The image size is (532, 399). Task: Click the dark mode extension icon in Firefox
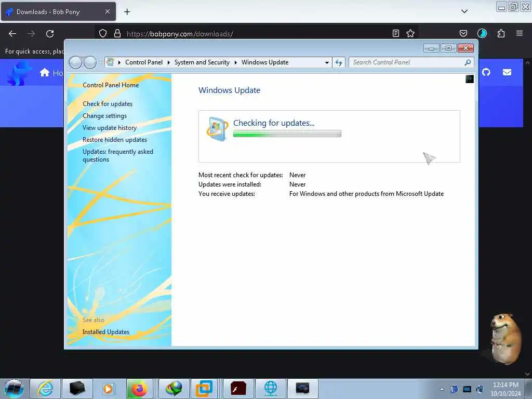pyautogui.click(x=482, y=33)
